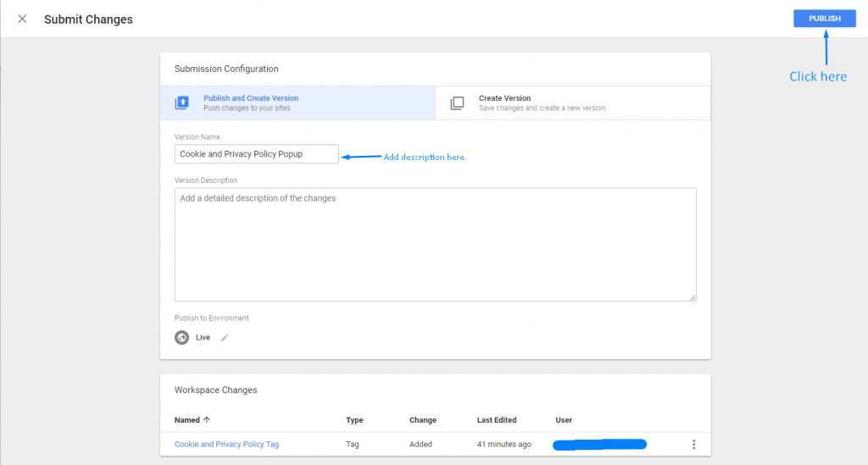Click the Type column header
This screenshot has height=465, width=868.
pos(354,419)
